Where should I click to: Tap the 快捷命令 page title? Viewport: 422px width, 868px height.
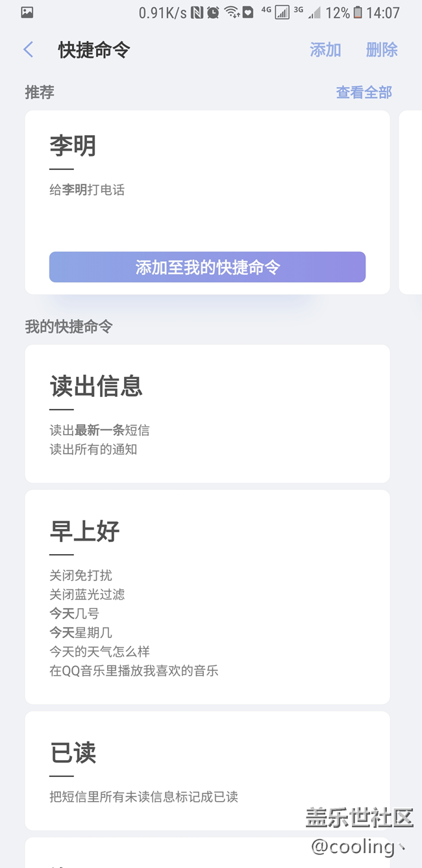94,50
